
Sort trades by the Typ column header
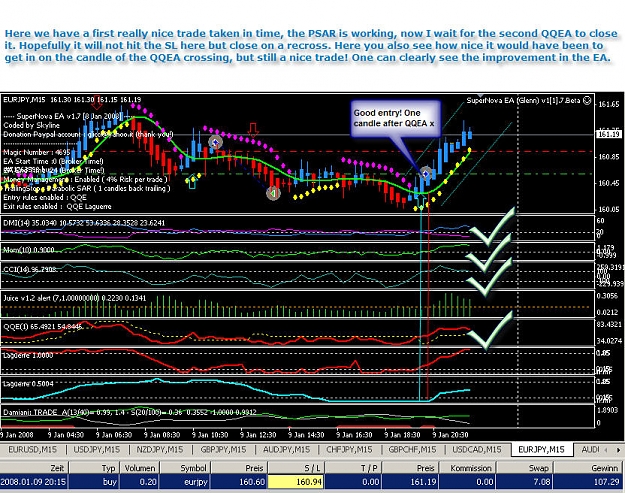[x=94, y=468]
